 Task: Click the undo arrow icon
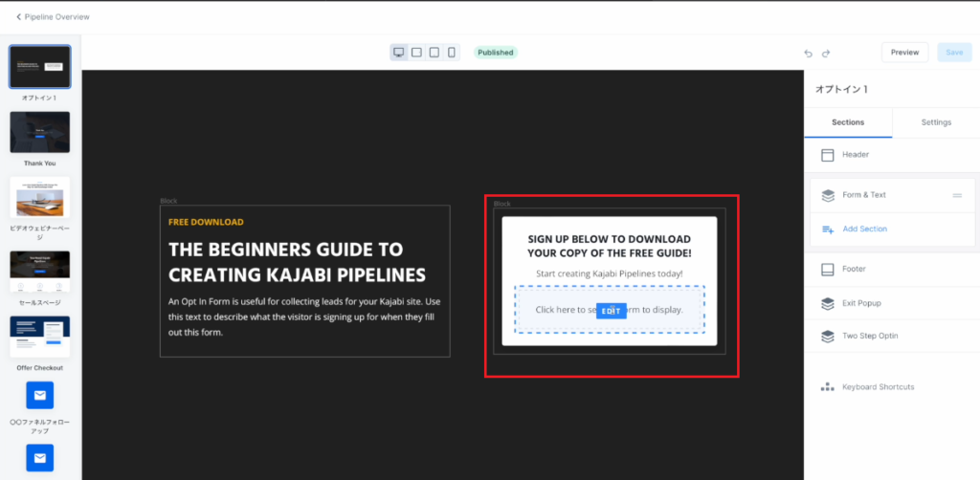pyautogui.click(x=808, y=54)
